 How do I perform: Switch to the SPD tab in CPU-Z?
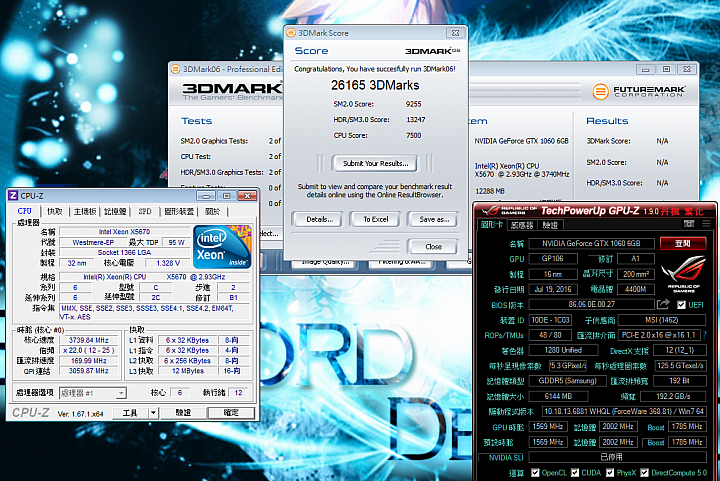pos(145,212)
